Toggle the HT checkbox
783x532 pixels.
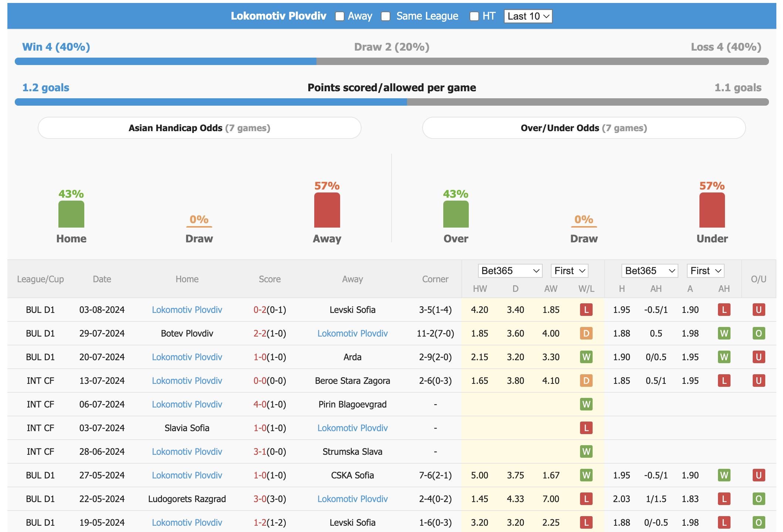click(x=474, y=16)
